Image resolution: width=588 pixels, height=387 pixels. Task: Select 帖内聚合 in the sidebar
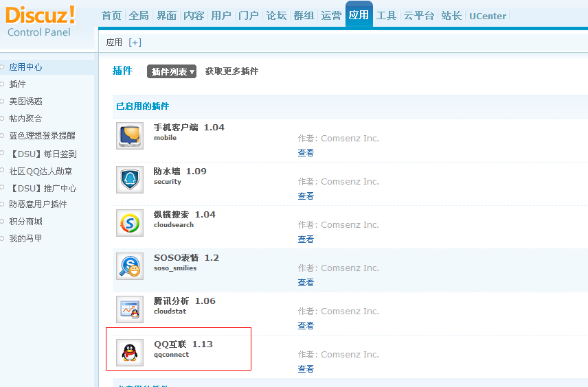point(26,119)
